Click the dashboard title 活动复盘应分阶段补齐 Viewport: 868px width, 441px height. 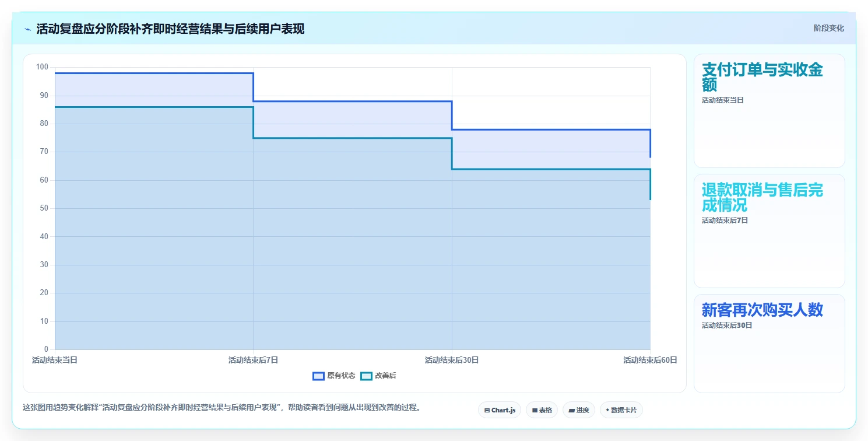click(x=170, y=29)
